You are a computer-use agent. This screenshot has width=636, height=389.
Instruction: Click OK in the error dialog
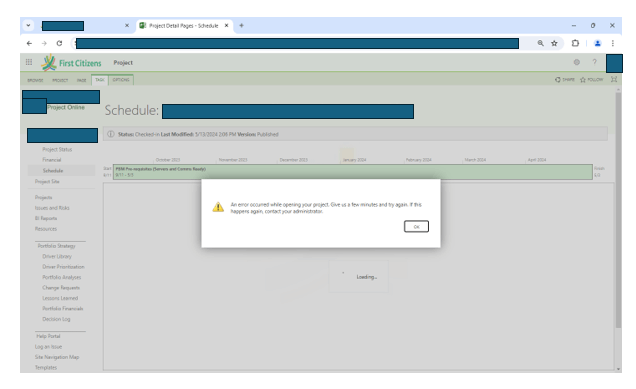pyautogui.click(x=416, y=226)
